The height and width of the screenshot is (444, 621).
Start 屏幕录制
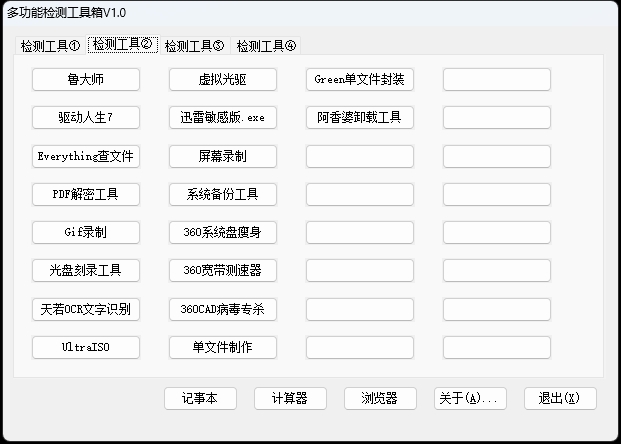(223, 156)
